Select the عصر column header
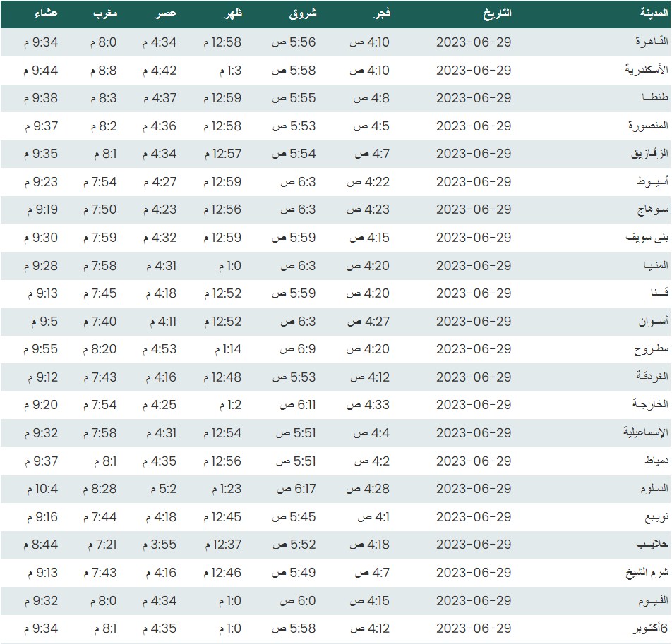672x644 pixels. 166,14
